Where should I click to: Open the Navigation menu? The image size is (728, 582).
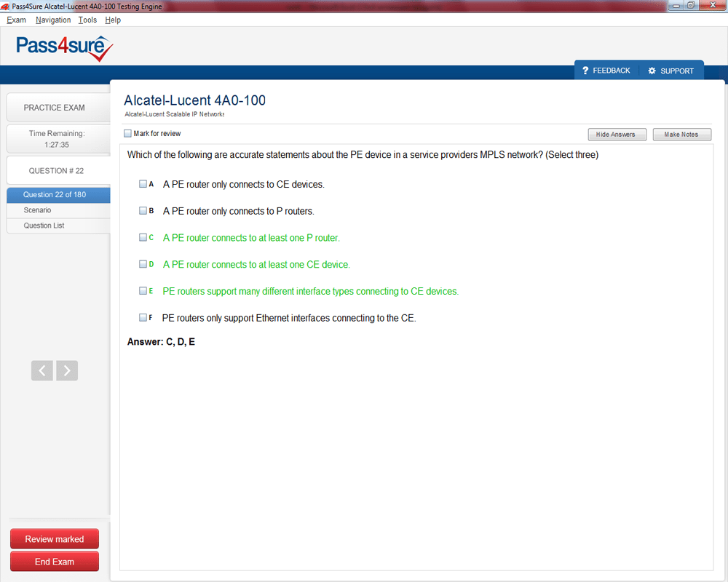click(x=53, y=20)
